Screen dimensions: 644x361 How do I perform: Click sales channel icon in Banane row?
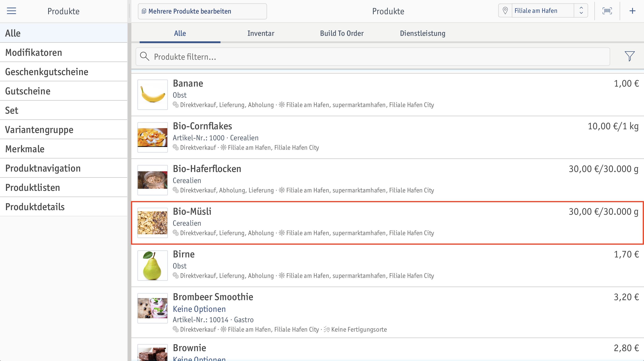[176, 105]
